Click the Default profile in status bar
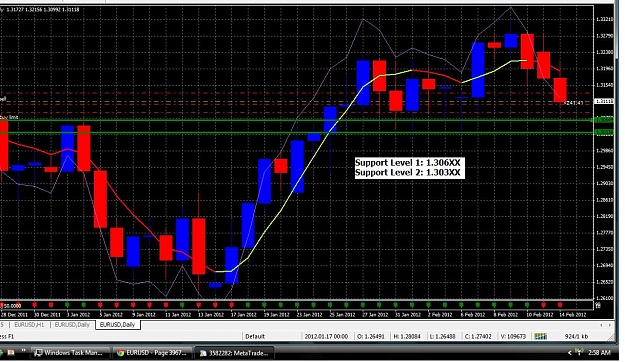625x362 pixels. 255,336
